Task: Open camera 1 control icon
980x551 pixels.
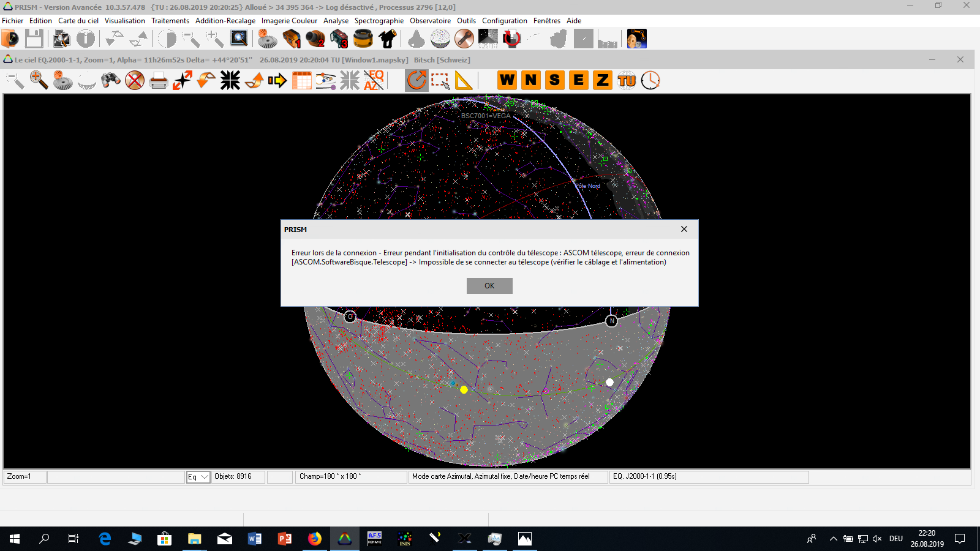Action: [x=292, y=39]
